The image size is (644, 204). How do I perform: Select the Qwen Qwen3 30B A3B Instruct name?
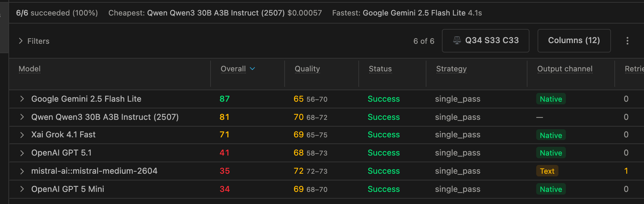point(105,117)
